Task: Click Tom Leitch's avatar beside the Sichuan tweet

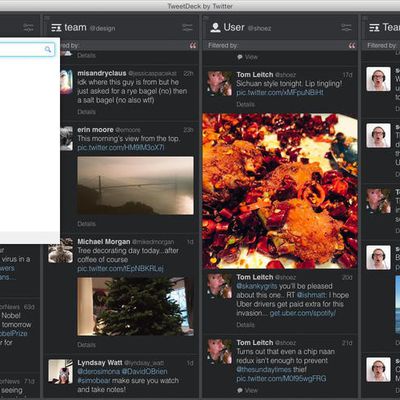Action: tap(220, 83)
